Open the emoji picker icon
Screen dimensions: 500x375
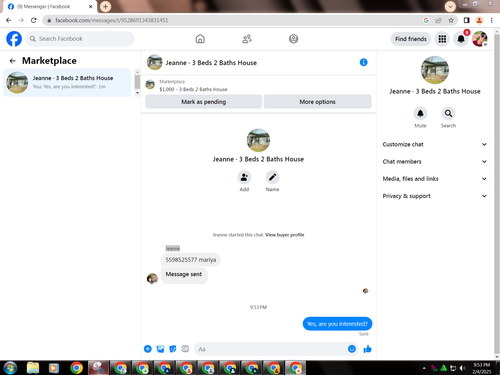tap(352, 349)
